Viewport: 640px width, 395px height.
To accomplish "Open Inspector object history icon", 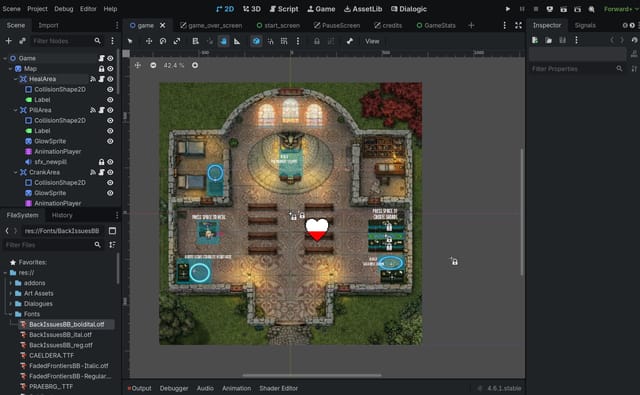I will click(x=634, y=40).
